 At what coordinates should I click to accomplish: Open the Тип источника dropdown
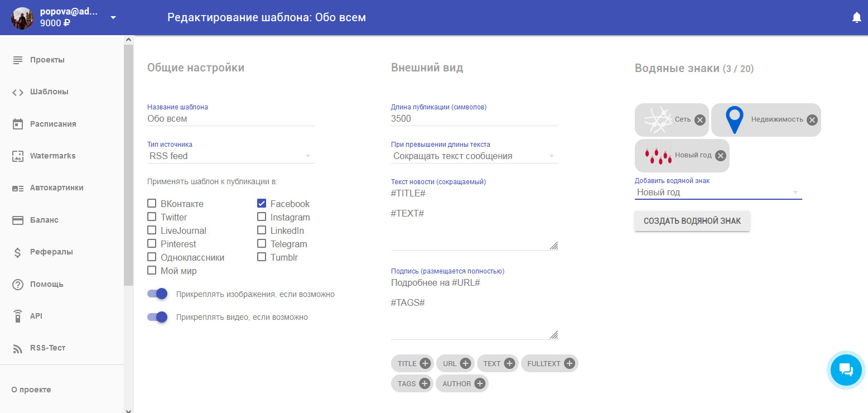point(230,156)
